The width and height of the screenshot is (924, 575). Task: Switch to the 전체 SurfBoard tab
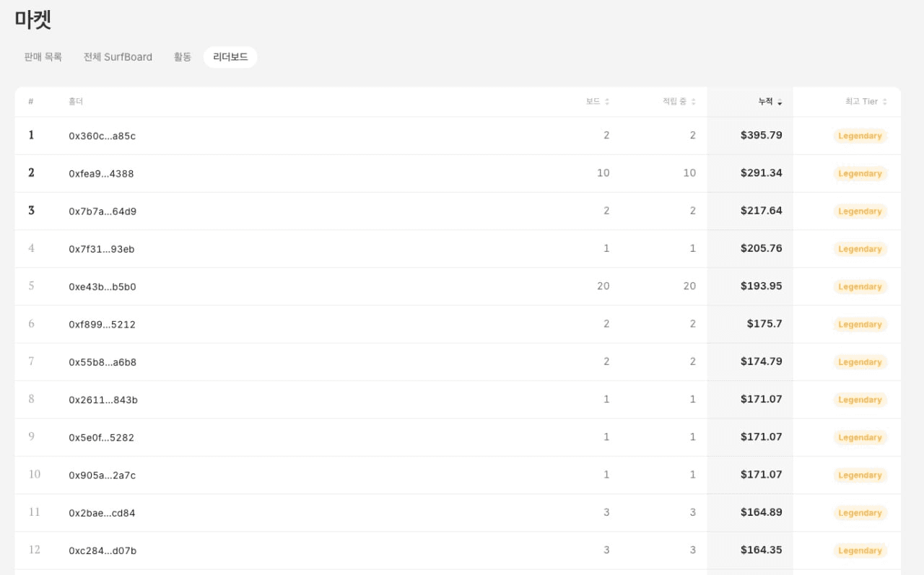tap(118, 57)
